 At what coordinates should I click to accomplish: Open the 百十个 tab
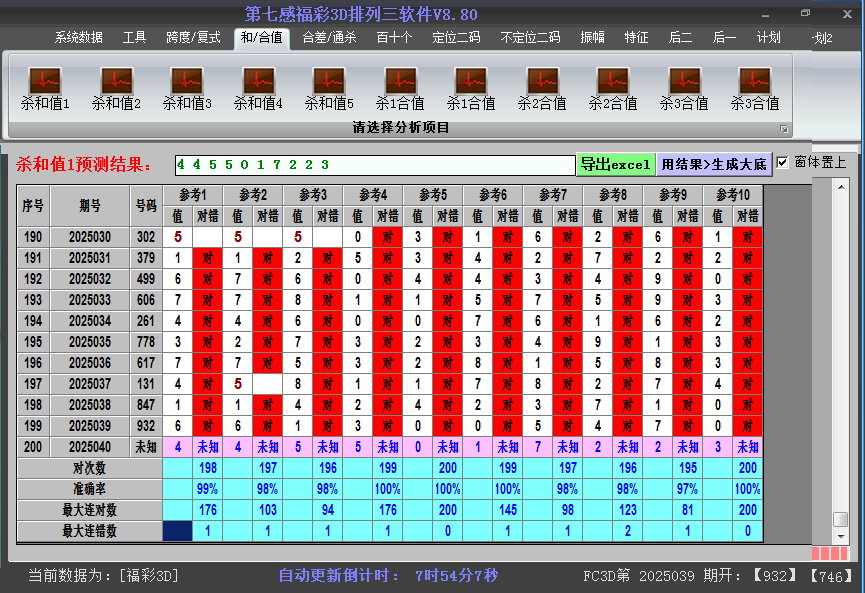[x=394, y=38]
